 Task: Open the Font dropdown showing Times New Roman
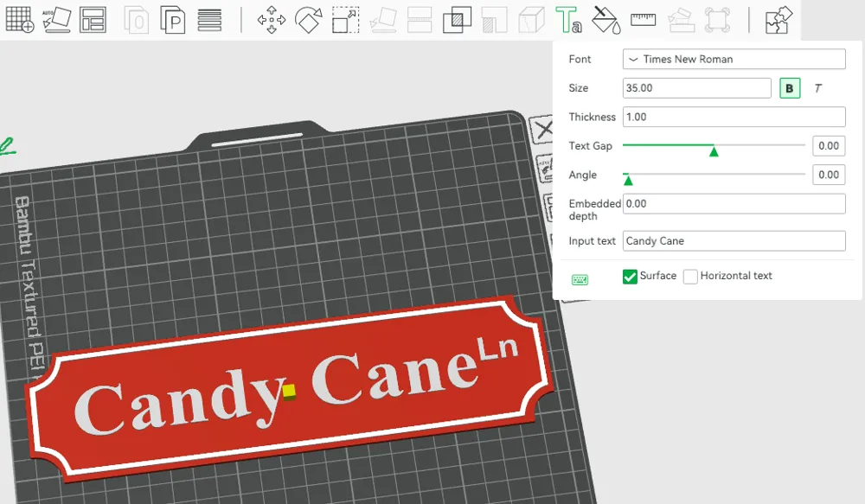pos(734,59)
